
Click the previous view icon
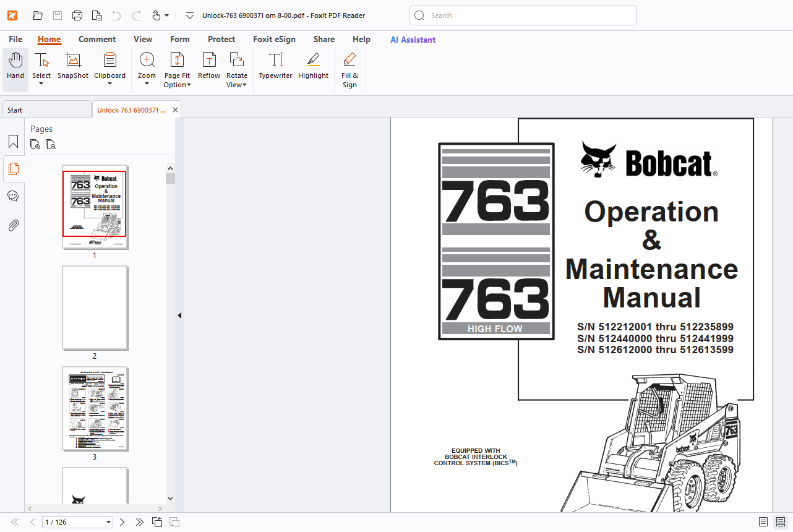point(157,522)
